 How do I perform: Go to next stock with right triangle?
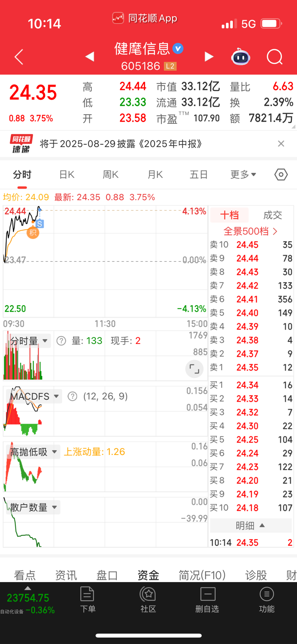coord(209,57)
